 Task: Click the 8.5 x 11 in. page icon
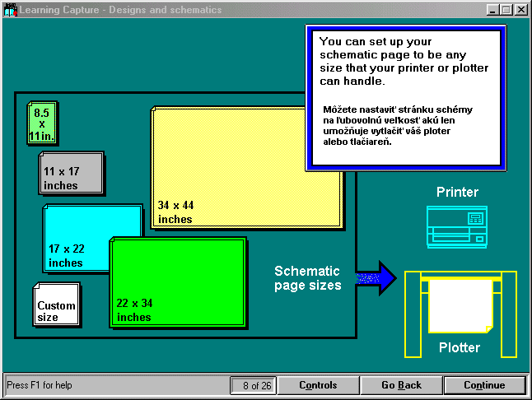(x=42, y=123)
